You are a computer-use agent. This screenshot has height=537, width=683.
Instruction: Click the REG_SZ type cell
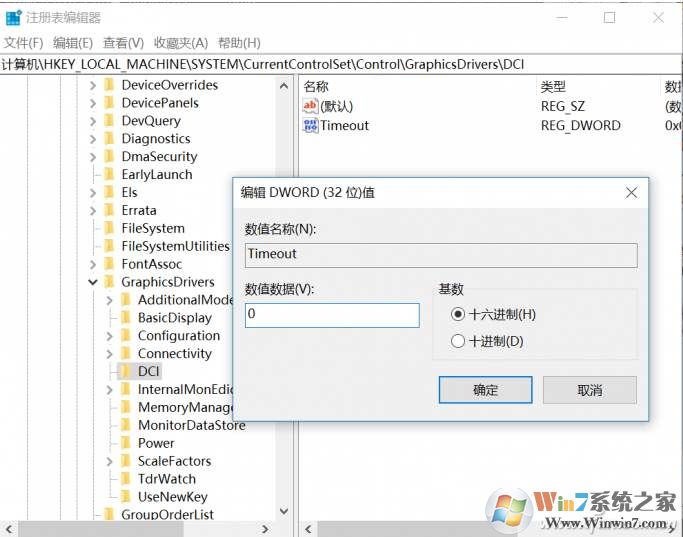pos(563,106)
